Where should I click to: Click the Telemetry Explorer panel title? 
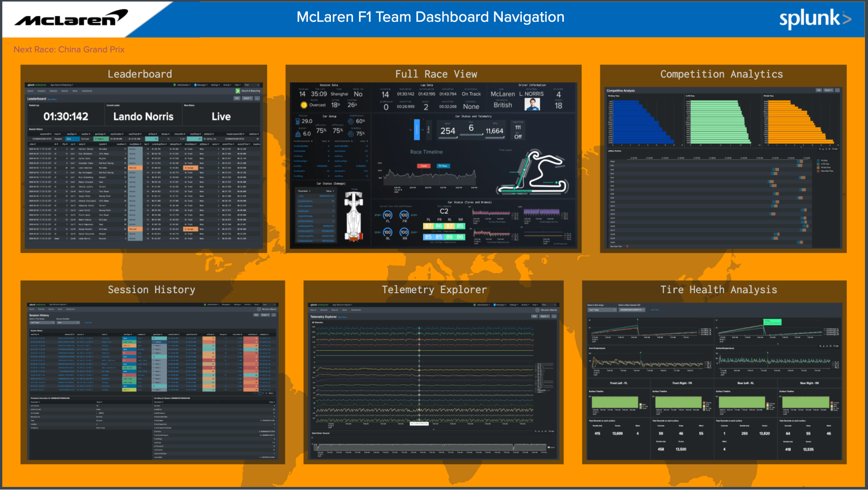coord(434,289)
